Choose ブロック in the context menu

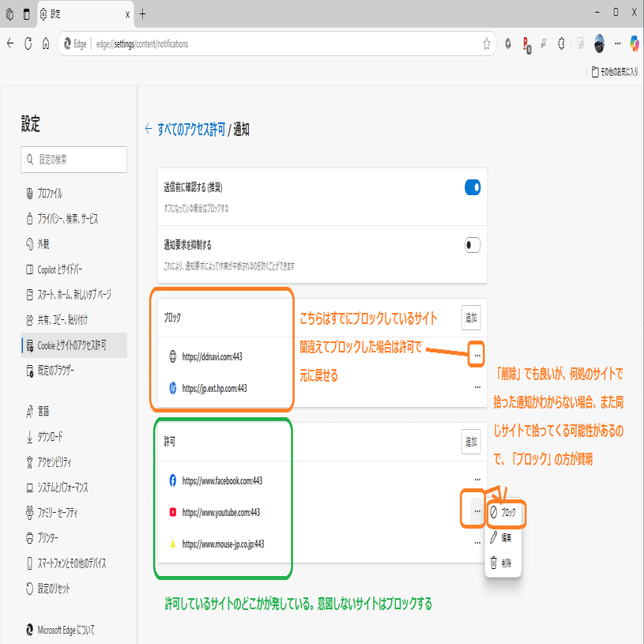click(x=503, y=512)
